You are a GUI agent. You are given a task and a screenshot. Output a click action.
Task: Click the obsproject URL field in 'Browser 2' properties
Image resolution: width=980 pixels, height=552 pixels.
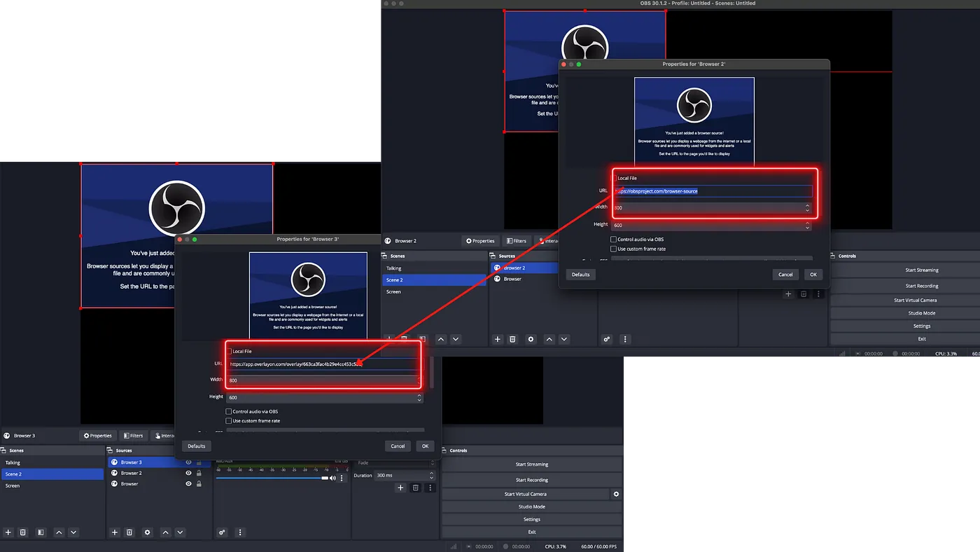point(712,191)
